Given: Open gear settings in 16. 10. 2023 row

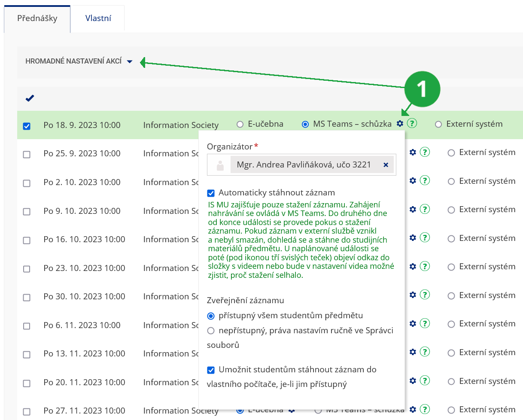Looking at the screenshot, I should coord(413,238).
